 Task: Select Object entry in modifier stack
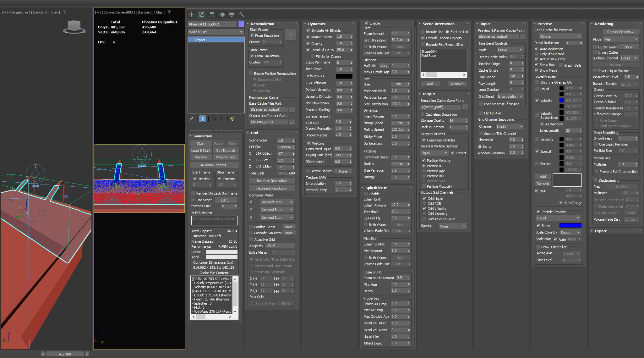(x=216, y=40)
